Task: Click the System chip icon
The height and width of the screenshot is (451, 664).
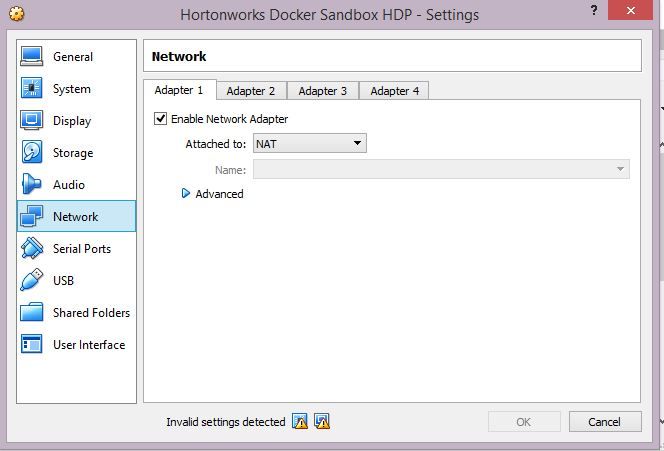Action: pos(31,88)
